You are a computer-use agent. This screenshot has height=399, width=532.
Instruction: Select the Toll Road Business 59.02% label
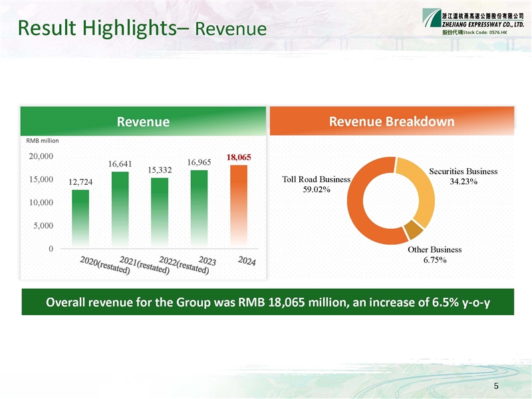pyautogui.click(x=316, y=184)
